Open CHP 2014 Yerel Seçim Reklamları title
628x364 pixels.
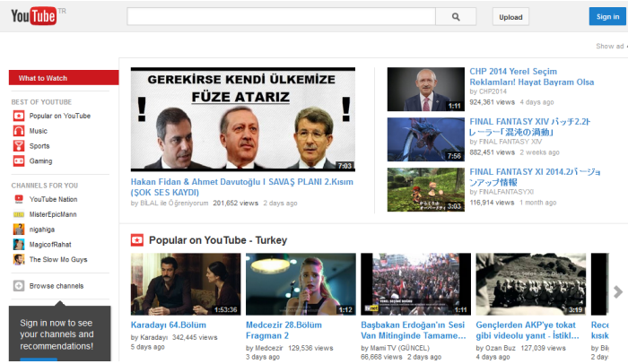pyautogui.click(x=532, y=76)
